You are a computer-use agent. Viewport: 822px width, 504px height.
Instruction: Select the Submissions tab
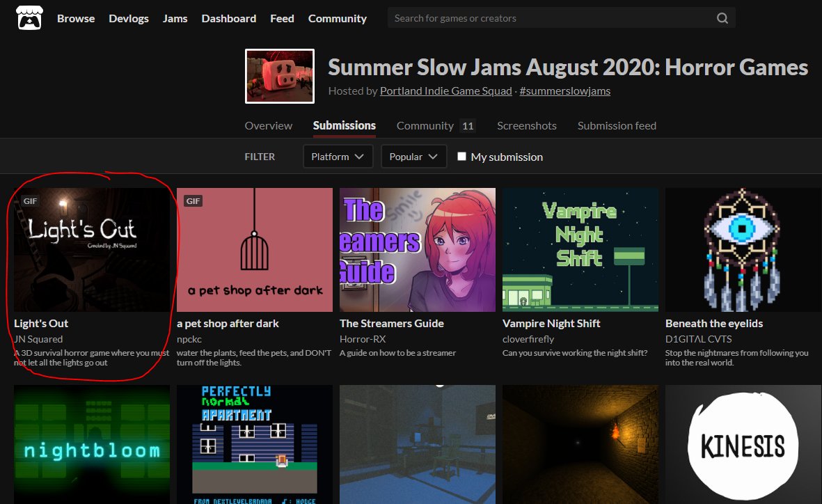point(344,126)
